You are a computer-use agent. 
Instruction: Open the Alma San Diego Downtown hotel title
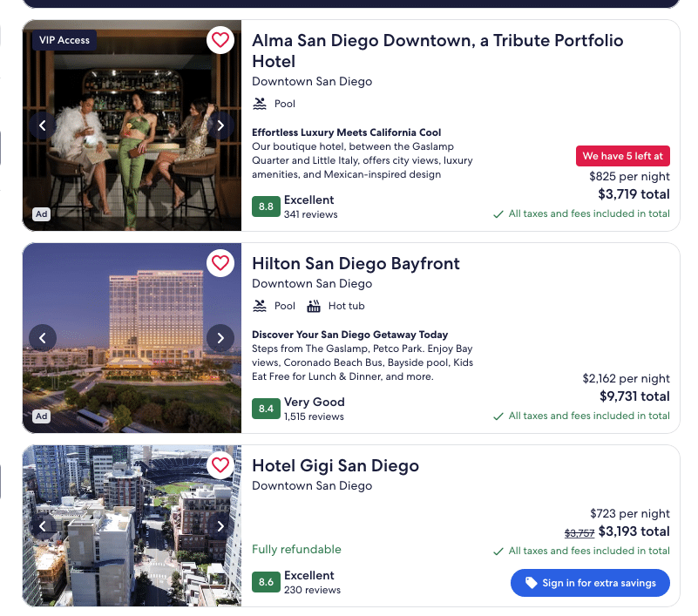coord(437,51)
